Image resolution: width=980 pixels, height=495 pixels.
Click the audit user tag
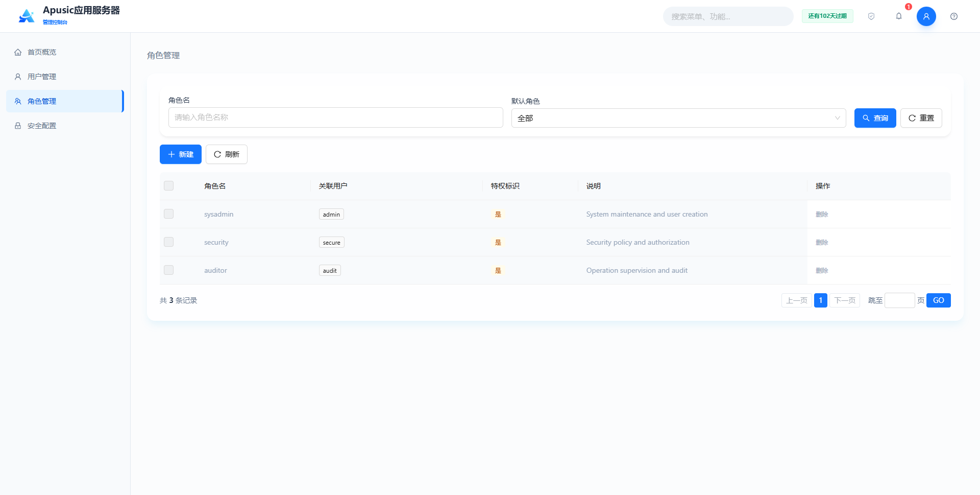click(330, 270)
